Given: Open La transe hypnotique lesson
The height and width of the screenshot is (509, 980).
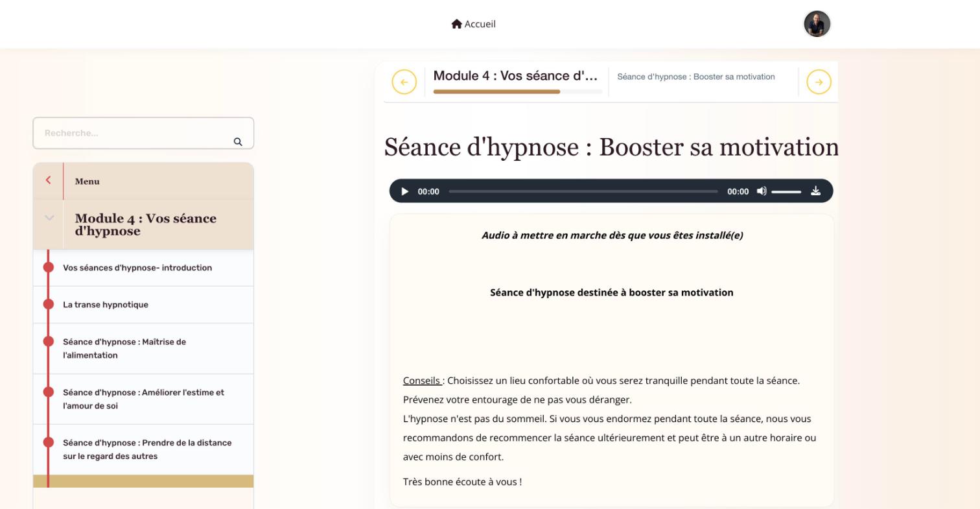Looking at the screenshot, I should tap(143, 305).
